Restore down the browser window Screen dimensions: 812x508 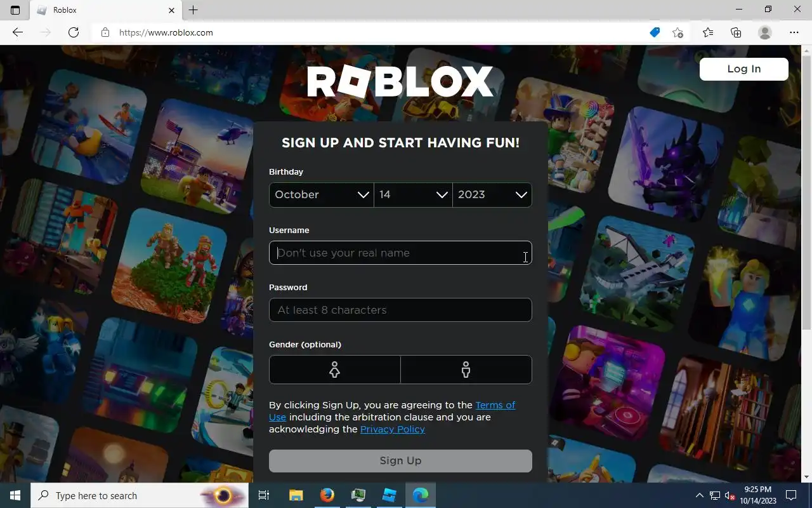[768, 10]
